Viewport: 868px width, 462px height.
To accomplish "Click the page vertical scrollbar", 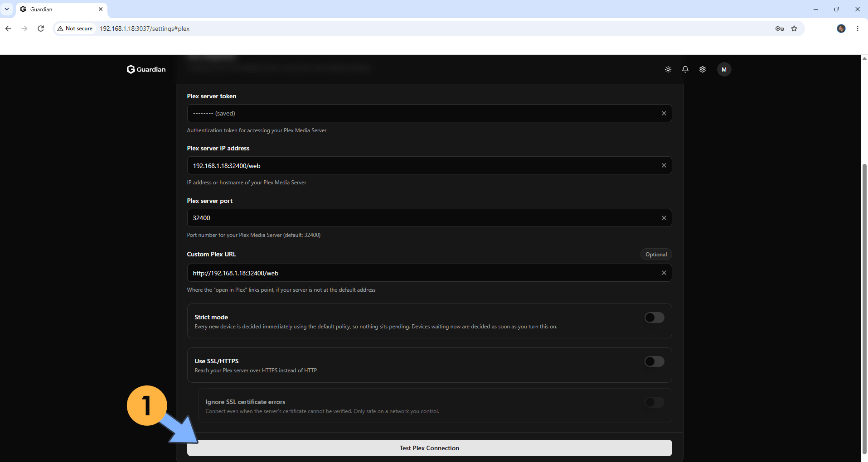I will coord(864,308).
